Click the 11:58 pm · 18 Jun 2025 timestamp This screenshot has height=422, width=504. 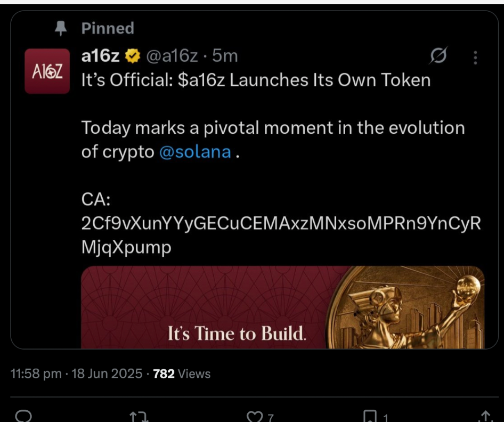[76, 374]
